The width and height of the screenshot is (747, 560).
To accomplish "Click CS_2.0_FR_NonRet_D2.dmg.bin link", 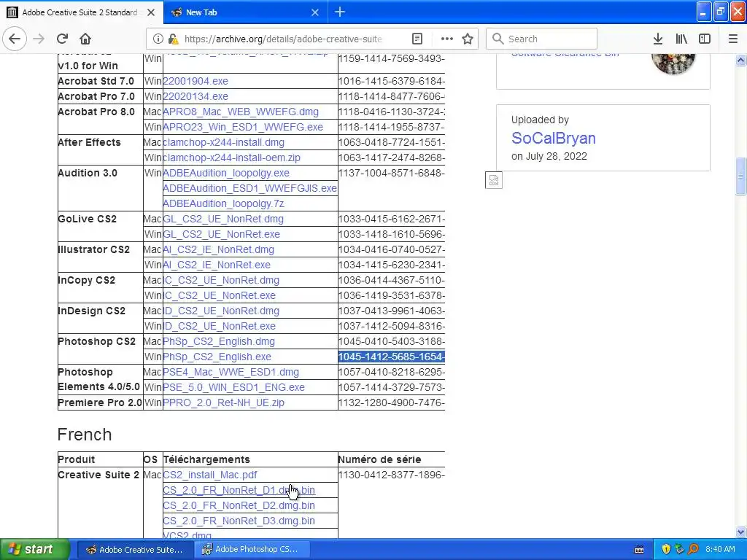I will click(x=239, y=505).
